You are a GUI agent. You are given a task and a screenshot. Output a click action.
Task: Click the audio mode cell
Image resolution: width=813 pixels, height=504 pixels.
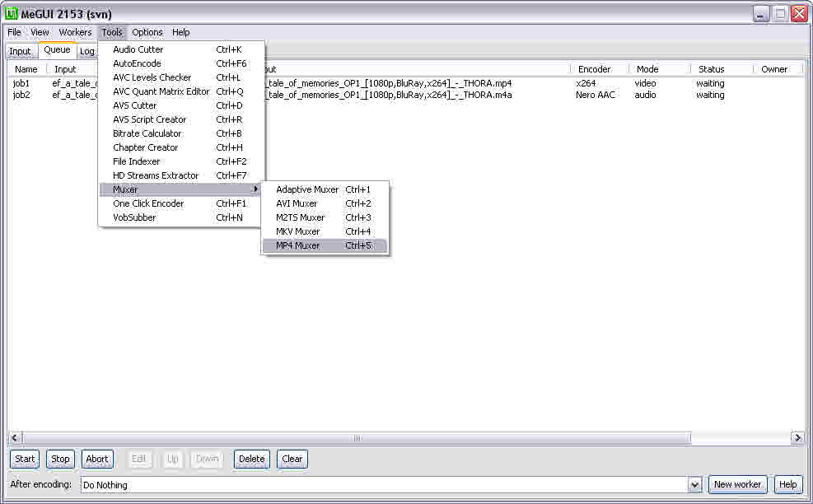click(x=645, y=95)
